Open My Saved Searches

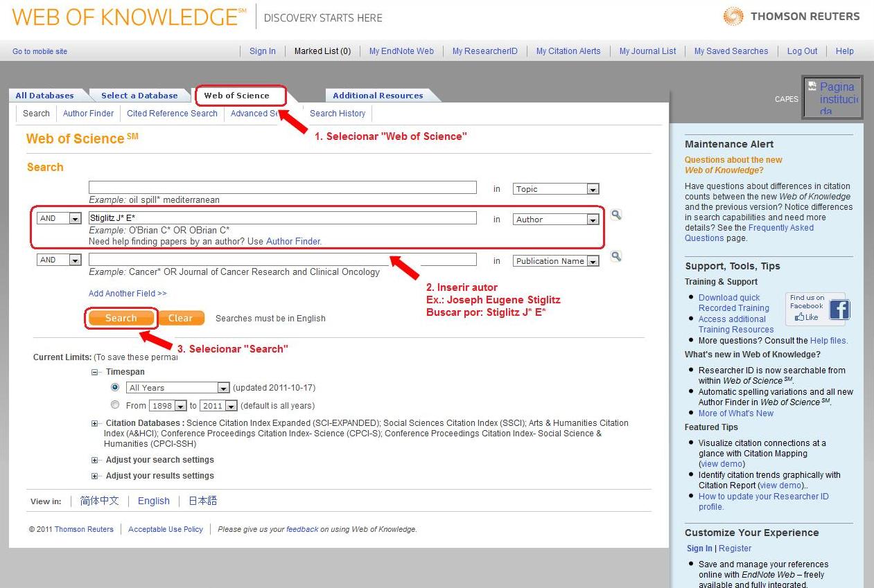coord(731,51)
